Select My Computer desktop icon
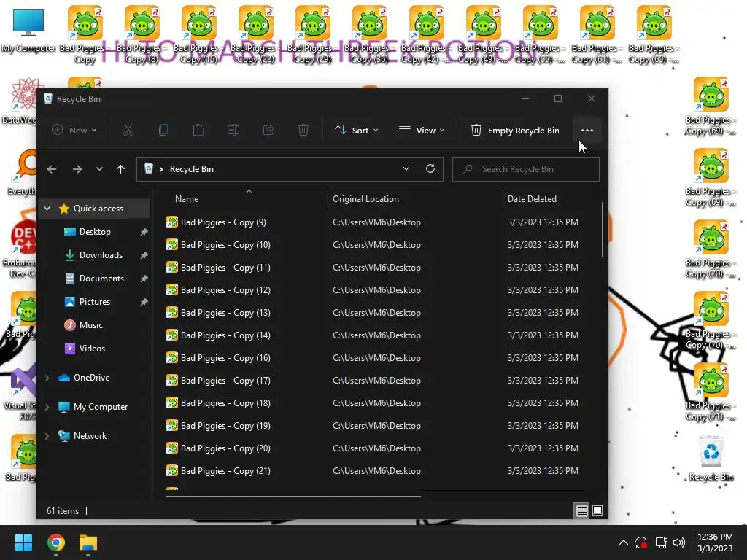This screenshot has width=747, height=560. point(28,31)
